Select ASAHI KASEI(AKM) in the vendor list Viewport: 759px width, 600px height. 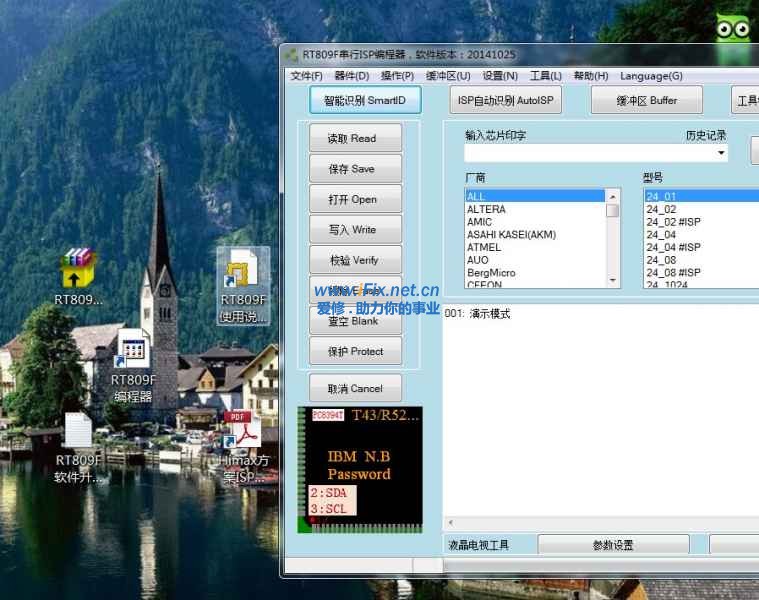point(535,235)
